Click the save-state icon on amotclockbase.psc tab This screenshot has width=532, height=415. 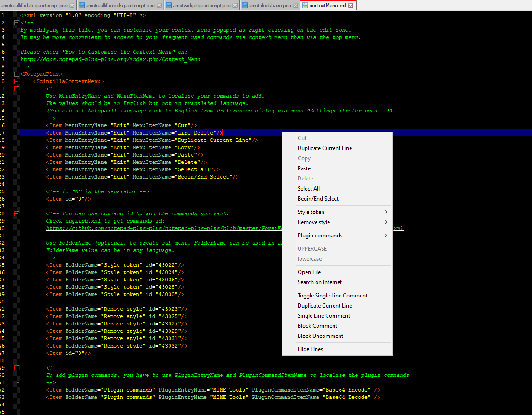click(244, 6)
